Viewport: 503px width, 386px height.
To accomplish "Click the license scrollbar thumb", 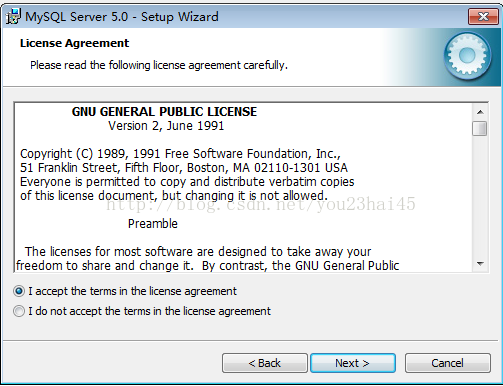I will point(480,128).
